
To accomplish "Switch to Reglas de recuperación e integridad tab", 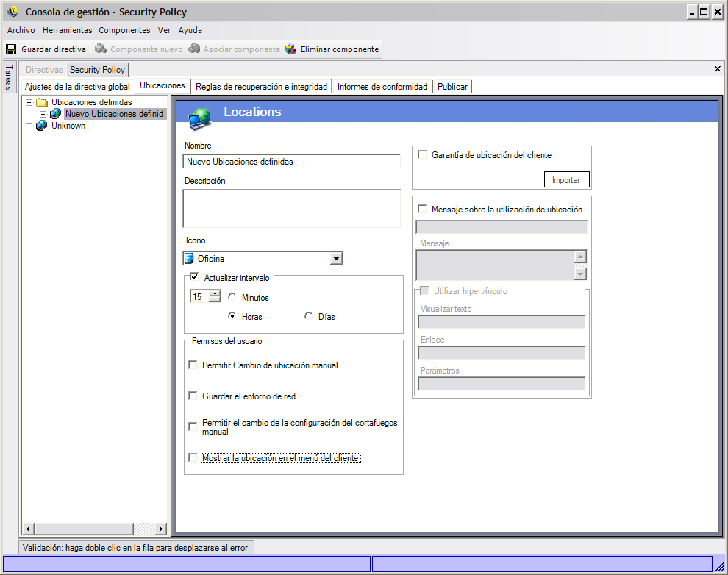I will pos(261,87).
